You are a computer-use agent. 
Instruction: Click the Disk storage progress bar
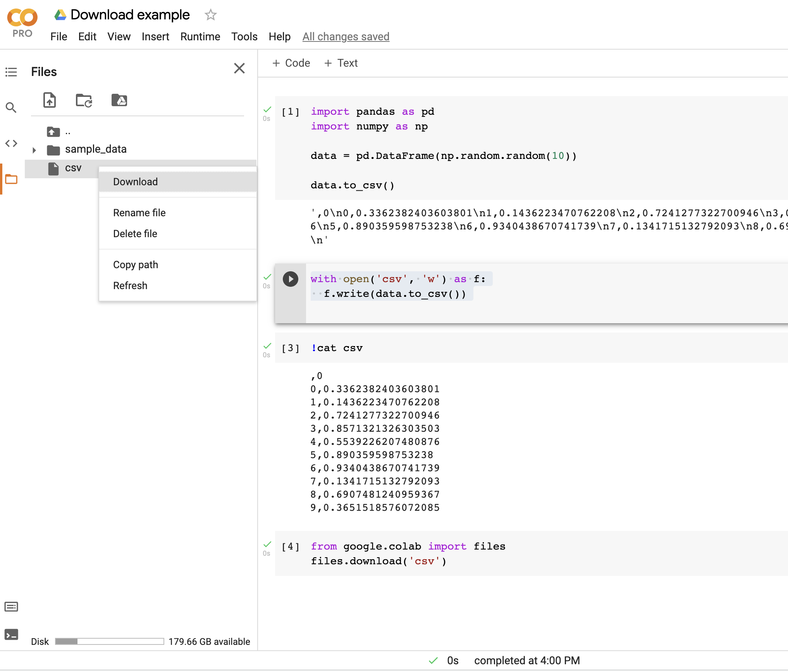tap(111, 641)
